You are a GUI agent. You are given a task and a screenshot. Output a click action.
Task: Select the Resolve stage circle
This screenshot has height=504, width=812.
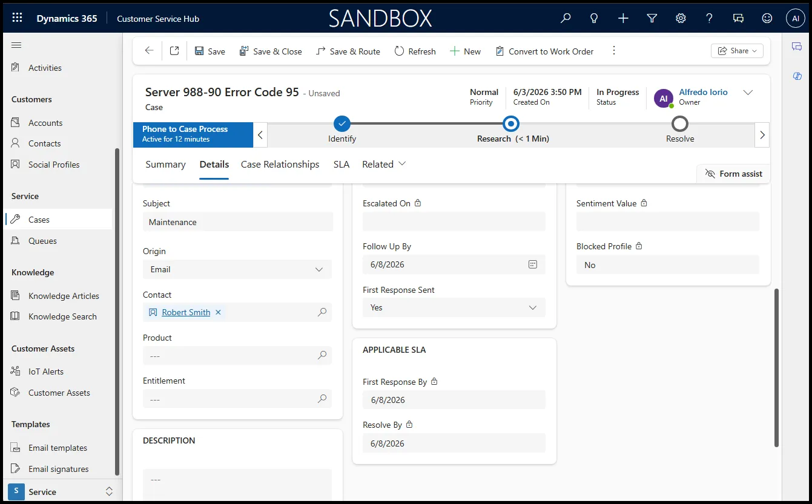coord(680,124)
